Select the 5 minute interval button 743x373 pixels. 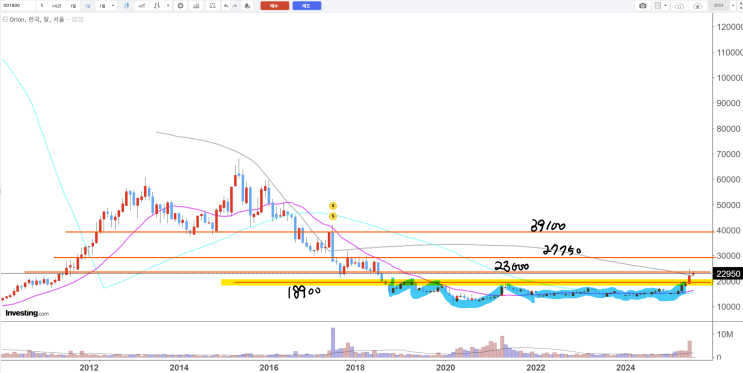pyautogui.click(x=42, y=6)
